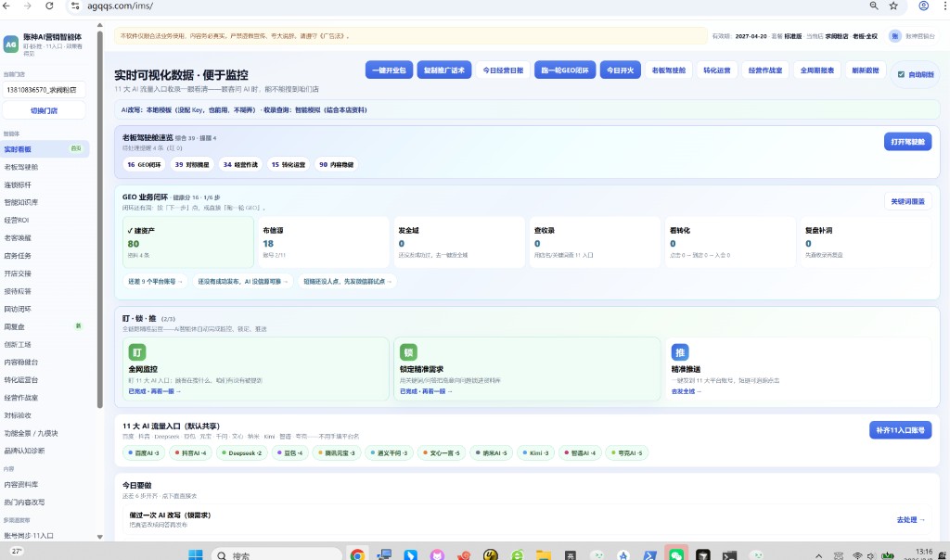Click the 今日经营日报 button
Image resolution: width=950 pixels, height=560 pixels.
503,70
